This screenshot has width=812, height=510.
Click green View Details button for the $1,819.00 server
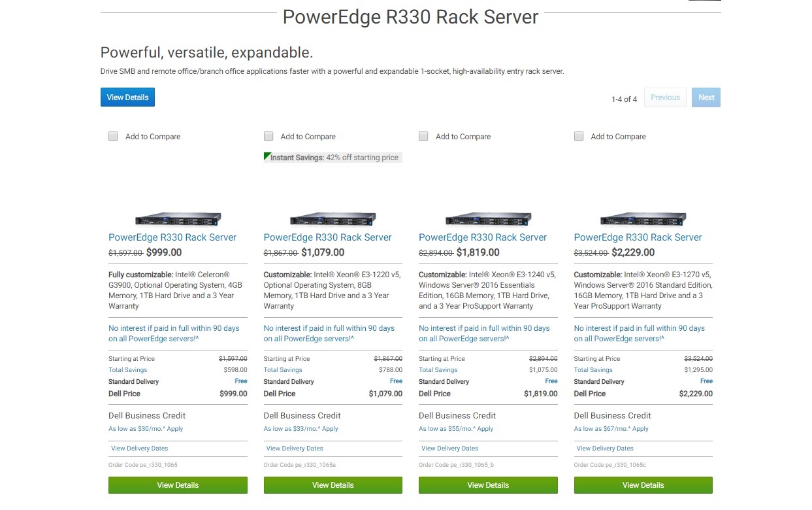(488, 485)
